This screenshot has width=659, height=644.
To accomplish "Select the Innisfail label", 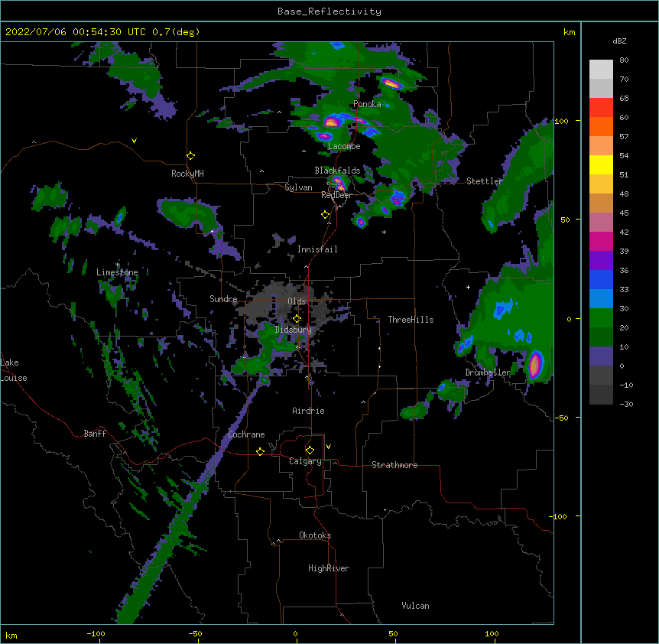I will point(317,249).
